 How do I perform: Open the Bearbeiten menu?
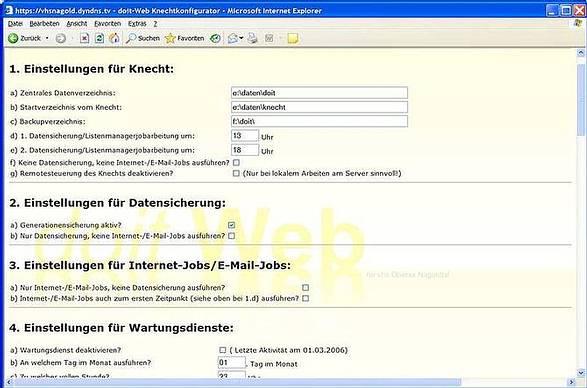45,24
